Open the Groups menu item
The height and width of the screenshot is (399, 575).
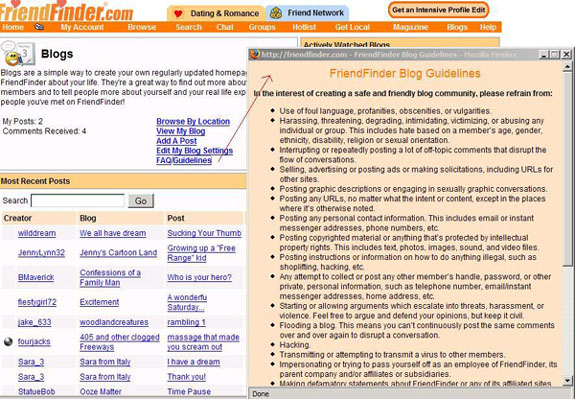(x=262, y=27)
